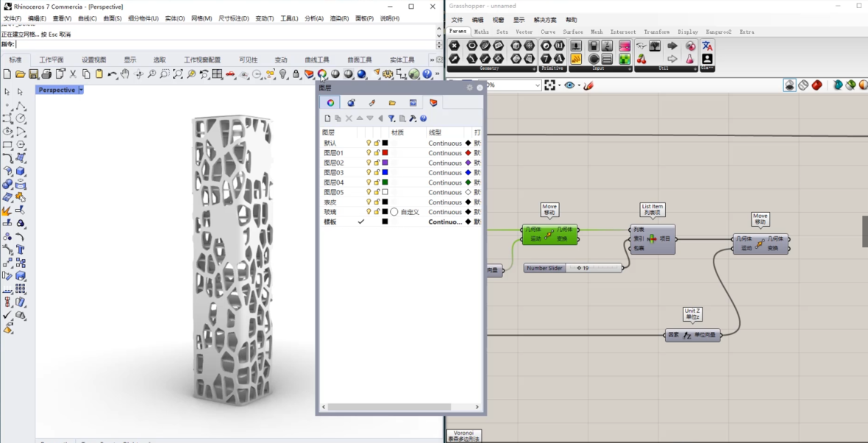Open the Grasshopper Vector tab
The width and height of the screenshot is (868, 443).
524,32
